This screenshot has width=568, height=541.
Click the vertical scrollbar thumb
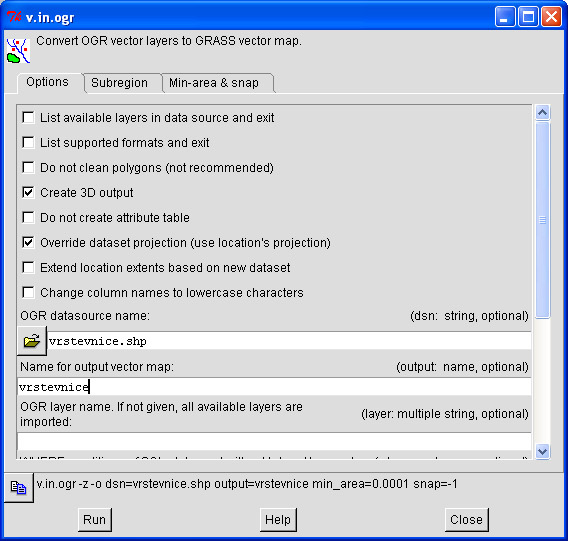[x=542, y=220]
